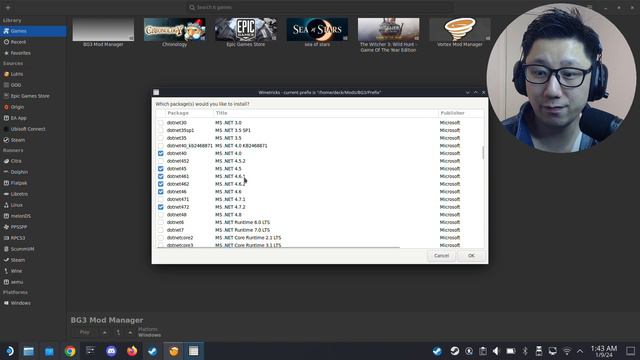The image size is (640, 360).
Task: Select the xemu runner in sidebar
Action: [33, 282]
